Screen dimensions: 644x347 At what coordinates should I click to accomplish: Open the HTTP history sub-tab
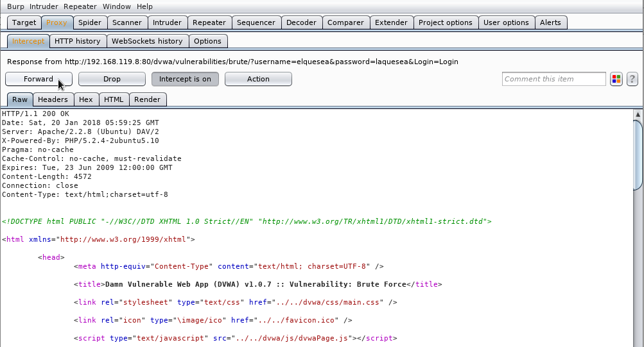tap(78, 41)
